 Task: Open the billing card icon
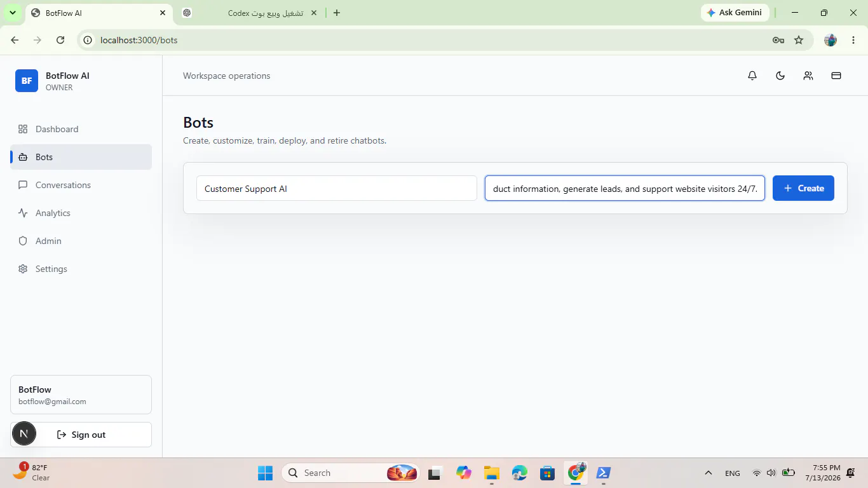pos(836,76)
